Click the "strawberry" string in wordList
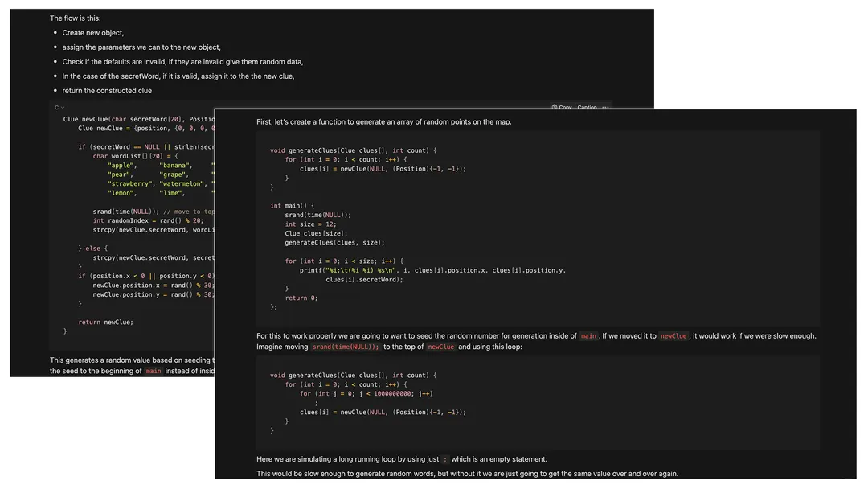The height and width of the screenshot is (489, 868). point(132,184)
